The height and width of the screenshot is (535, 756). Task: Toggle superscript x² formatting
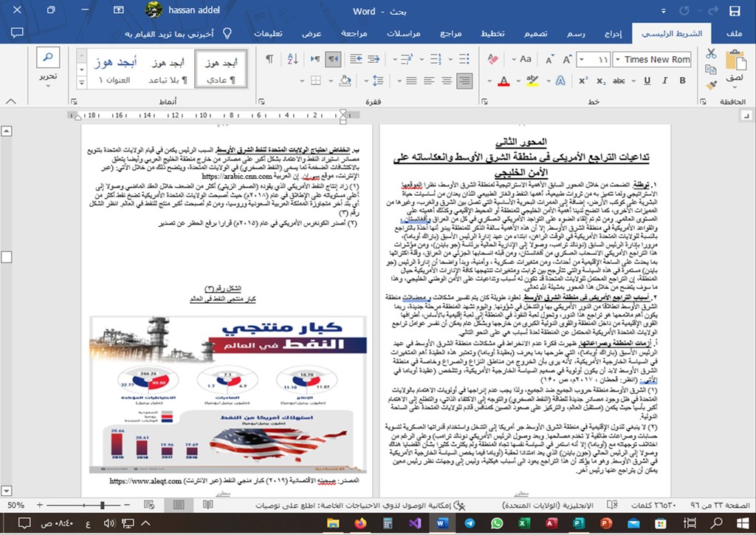583,81
